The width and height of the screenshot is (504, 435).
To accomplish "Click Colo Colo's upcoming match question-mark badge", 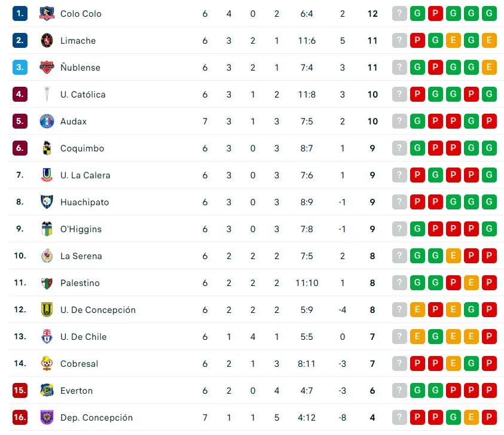I will [399, 13].
